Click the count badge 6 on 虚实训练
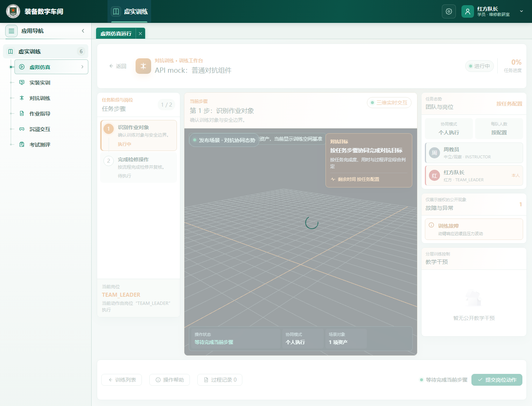Viewport: 532px width, 406px height. [81, 52]
